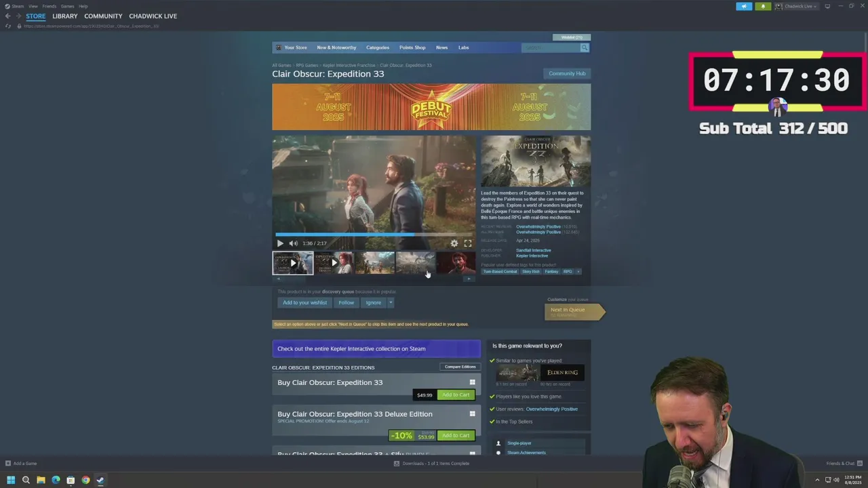868x488 pixels.
Task: Open the green notifications bell
Action: 763,6
